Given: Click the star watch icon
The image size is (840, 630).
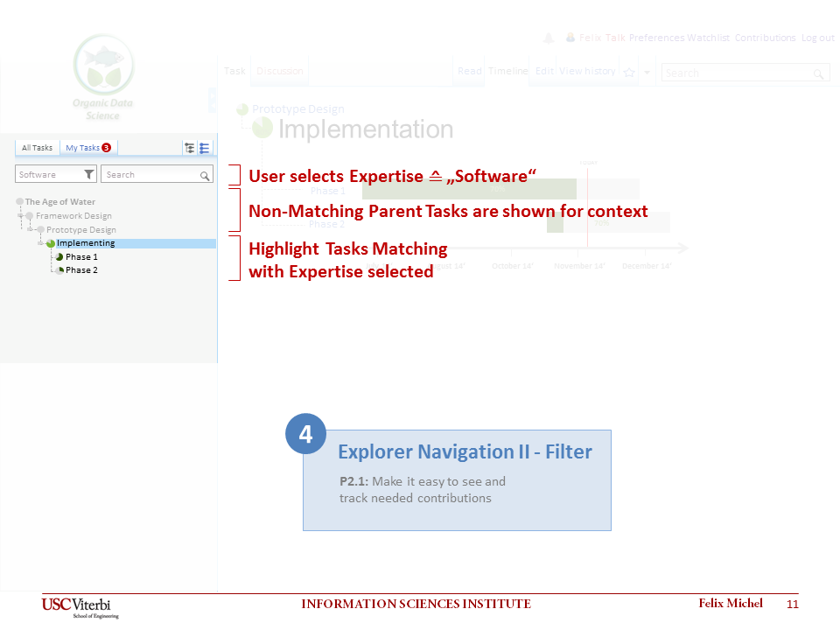Looking at the screenshot, I should click(x=628, y=73).
